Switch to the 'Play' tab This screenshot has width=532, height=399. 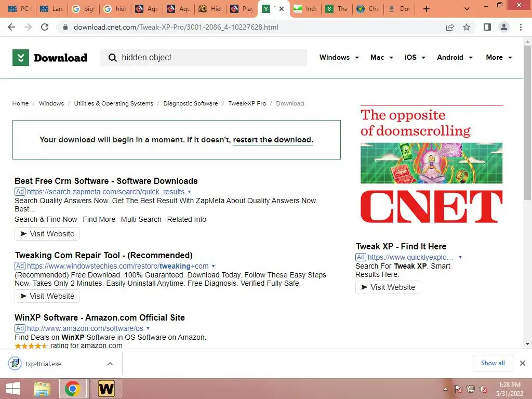[x=242, y=9]
